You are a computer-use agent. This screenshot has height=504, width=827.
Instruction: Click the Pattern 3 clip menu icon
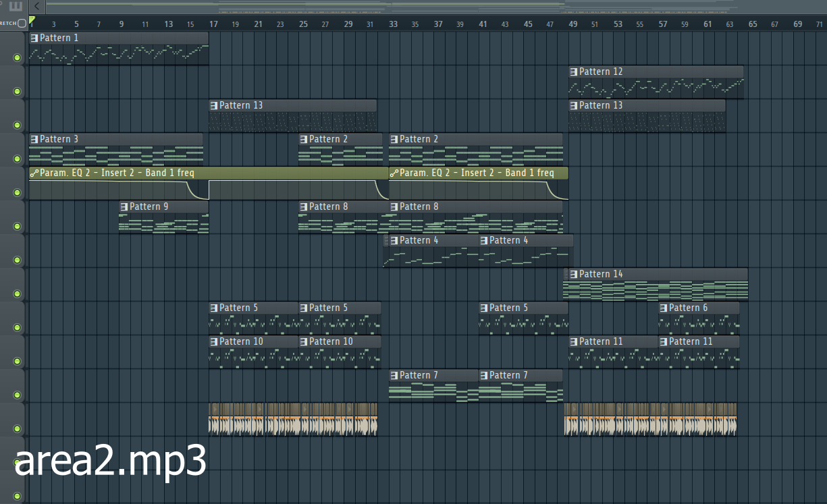pos(34,139)
